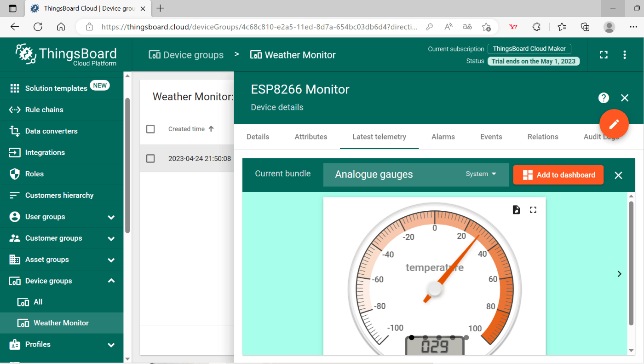Open the read aloud icon in address bar
The width and height of the screenshot is (644, 364).
[448, 27]
